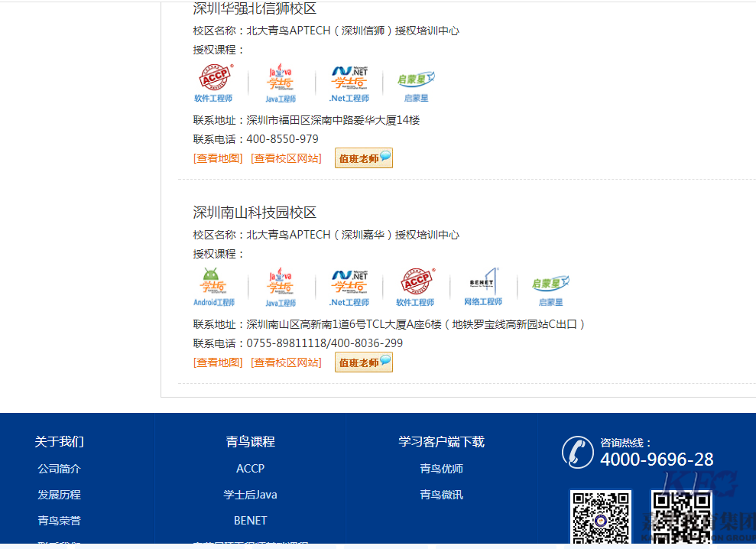Click the left QR code in footer
This screenshot has width=756, height=549.
click(601, 518)
